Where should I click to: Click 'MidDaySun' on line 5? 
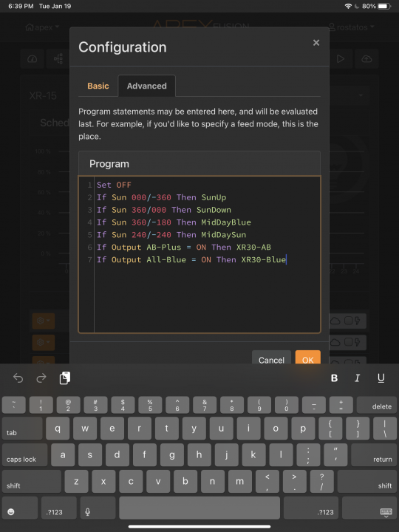pyautogui.click(x=224, y=235)
